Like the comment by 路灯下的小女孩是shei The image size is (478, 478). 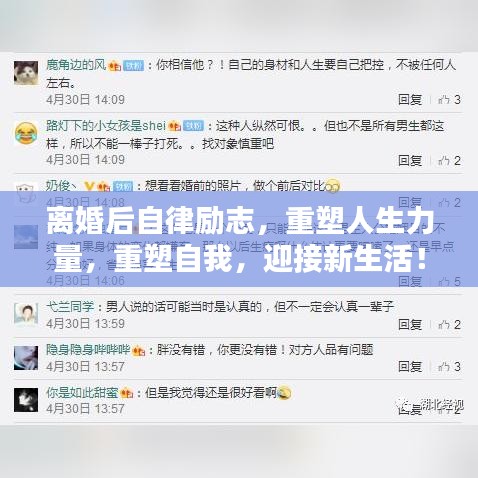pyautogui.click(x=449, y=161)
